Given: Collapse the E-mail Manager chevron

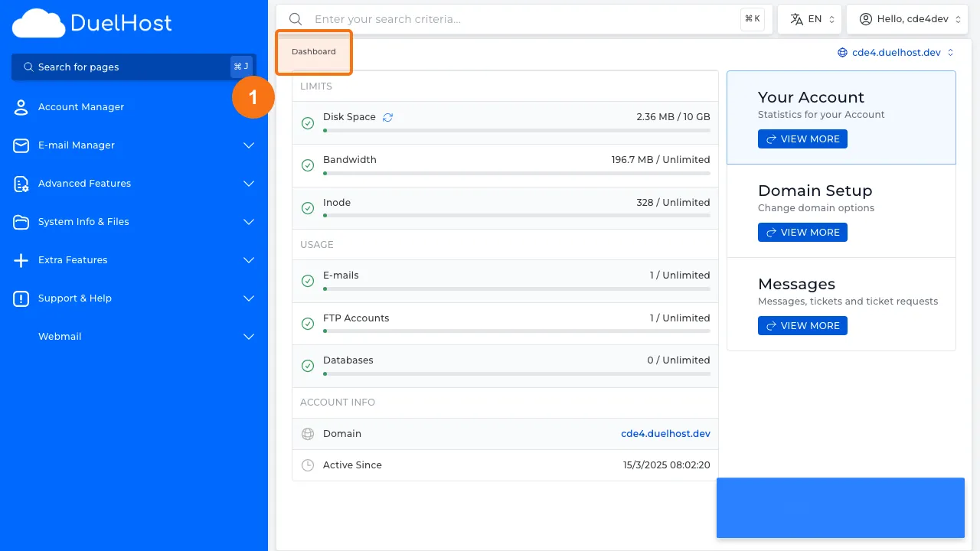Looking at the screenshot, I should point(248,145).
